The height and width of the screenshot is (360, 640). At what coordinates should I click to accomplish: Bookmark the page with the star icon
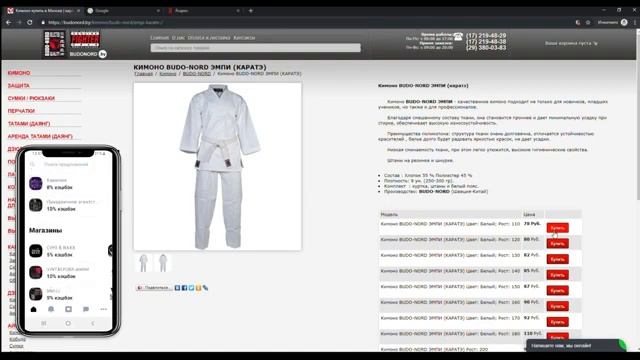(588, 22)
